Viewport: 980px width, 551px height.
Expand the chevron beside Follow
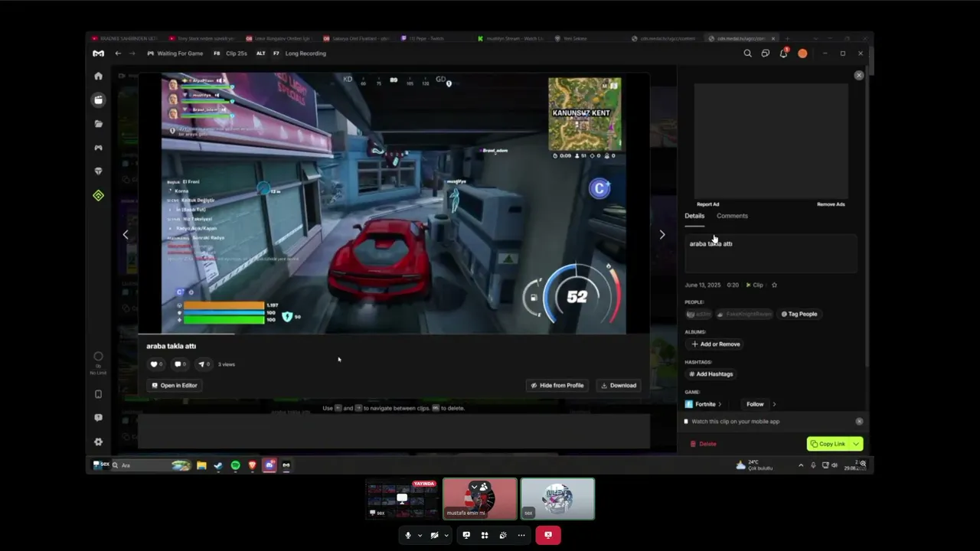click(774, 404)
